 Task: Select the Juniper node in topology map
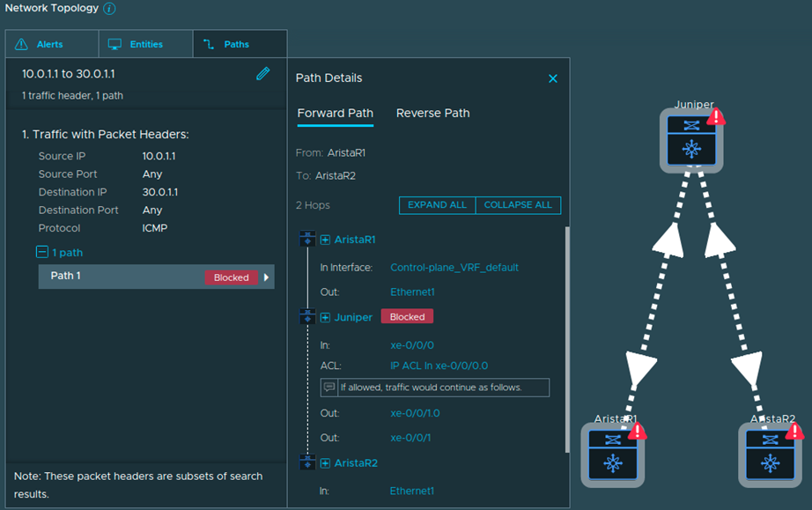691,140
